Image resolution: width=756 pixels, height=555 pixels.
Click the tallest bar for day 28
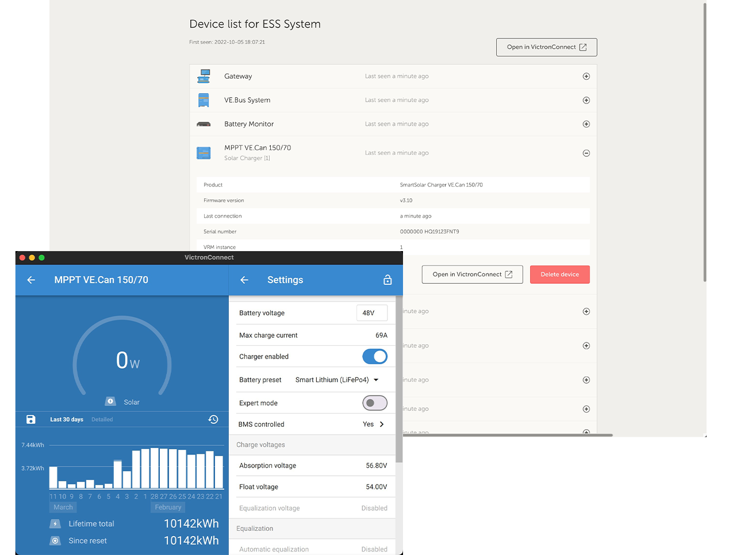(155, 468)
